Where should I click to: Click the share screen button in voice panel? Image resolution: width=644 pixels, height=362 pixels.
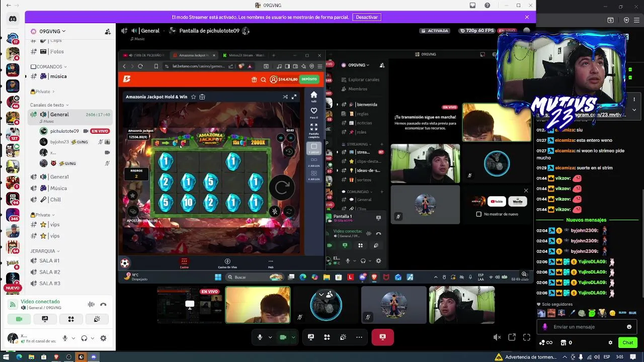pyautogui.click(x=45, y=319)
